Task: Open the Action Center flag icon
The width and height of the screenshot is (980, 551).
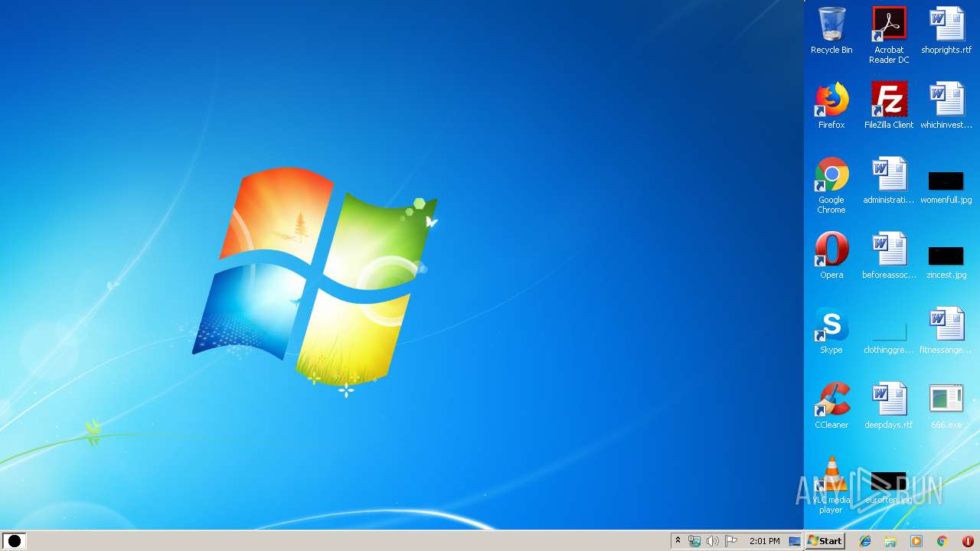Action: click(731, 541)
